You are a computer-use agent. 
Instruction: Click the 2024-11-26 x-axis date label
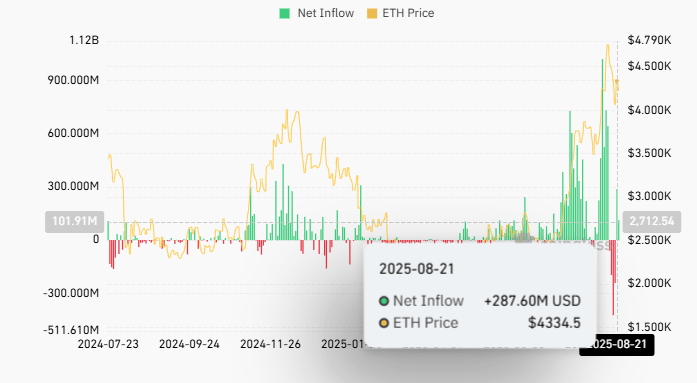click(270, 344)
